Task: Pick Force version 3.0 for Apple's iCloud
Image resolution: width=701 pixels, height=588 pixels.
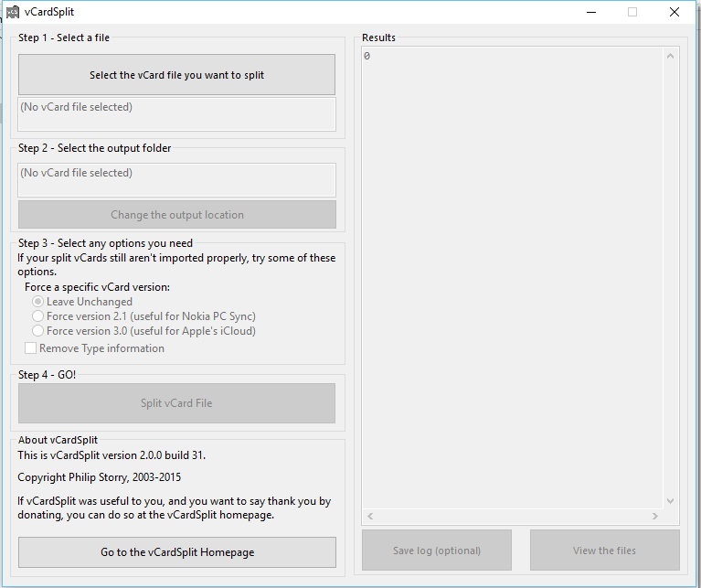Action: click(x=38, y=331)
